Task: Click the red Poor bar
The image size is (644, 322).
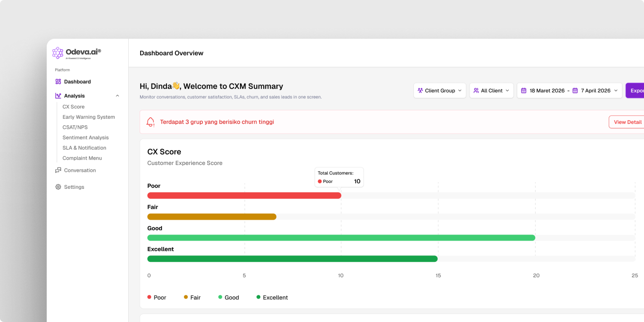Action: pos(244,195)
